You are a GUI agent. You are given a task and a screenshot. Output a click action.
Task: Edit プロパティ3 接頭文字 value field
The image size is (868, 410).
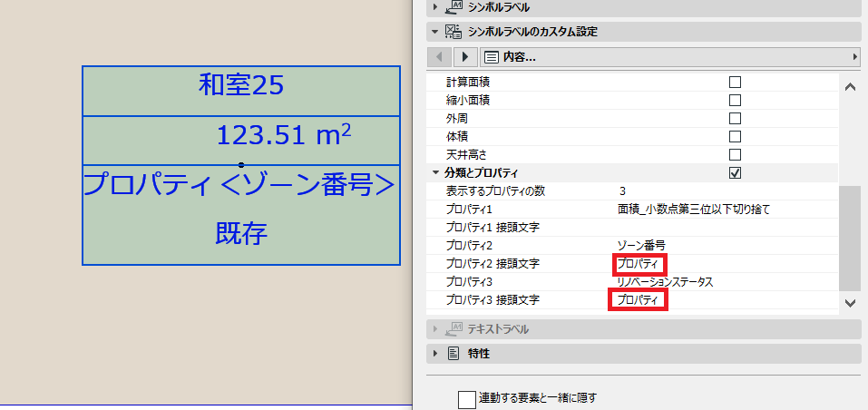638,300
